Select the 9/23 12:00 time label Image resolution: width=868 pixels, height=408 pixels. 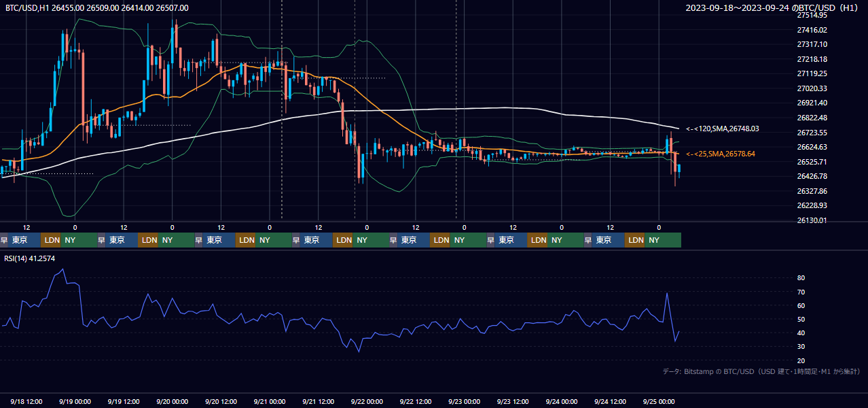tap(513, 402)
